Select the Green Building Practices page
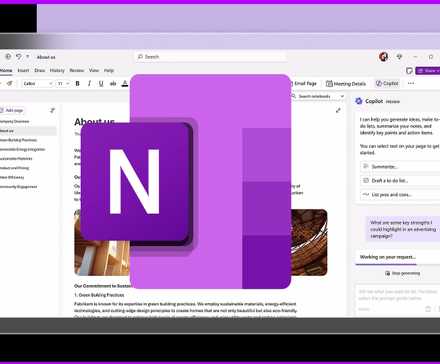This screenshot has width=440, height=364. [x=18, y=140]
